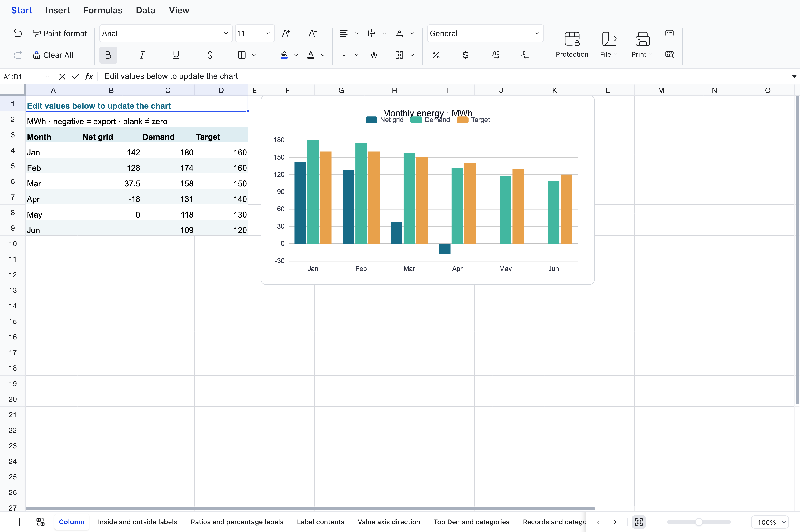
Task: Switch to Value axis direction sheet
Action: coord(389,522)
